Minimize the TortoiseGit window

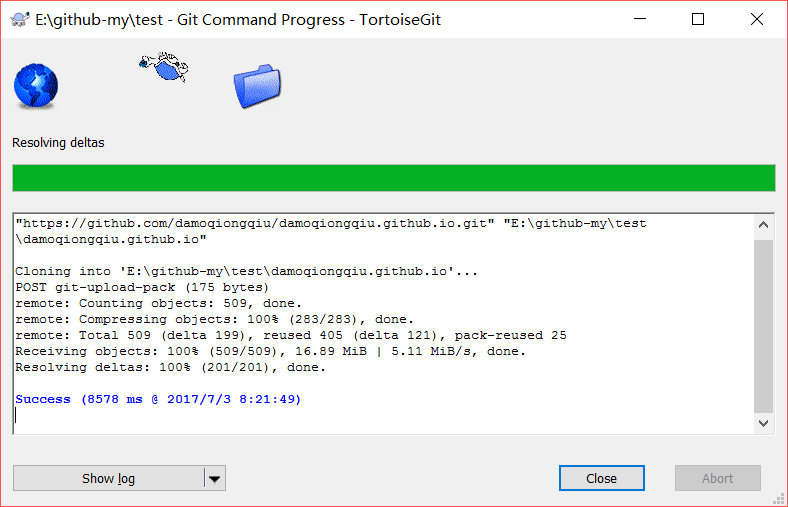click(x=640, y=20)
